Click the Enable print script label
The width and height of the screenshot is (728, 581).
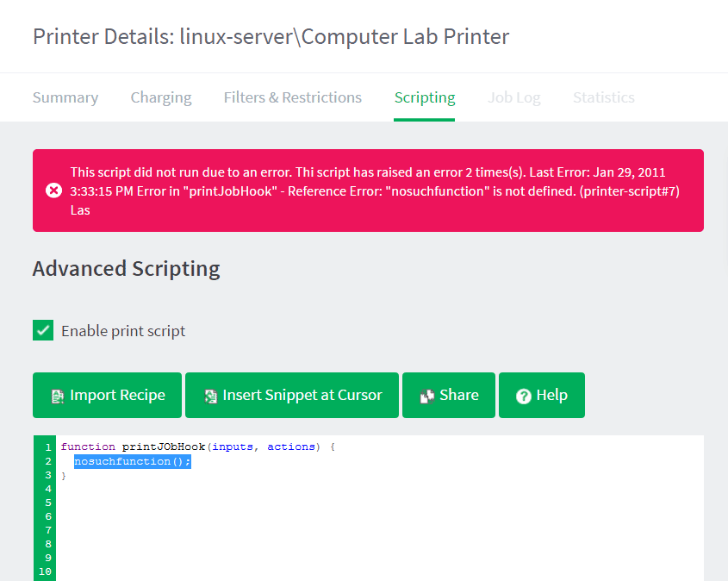(123, 331)
